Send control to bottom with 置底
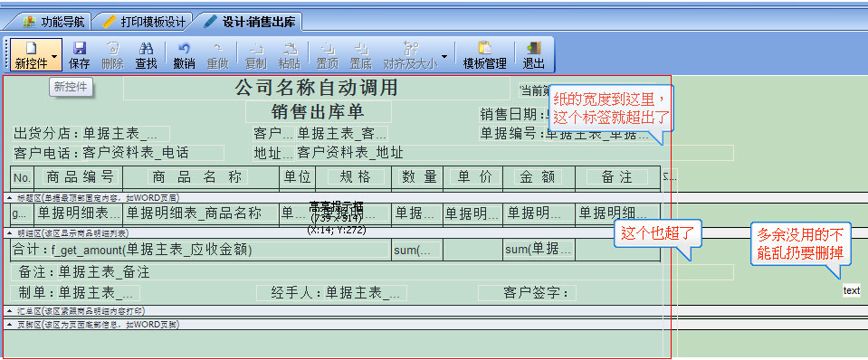The image size is (868, 360). [x=360, y=55]
